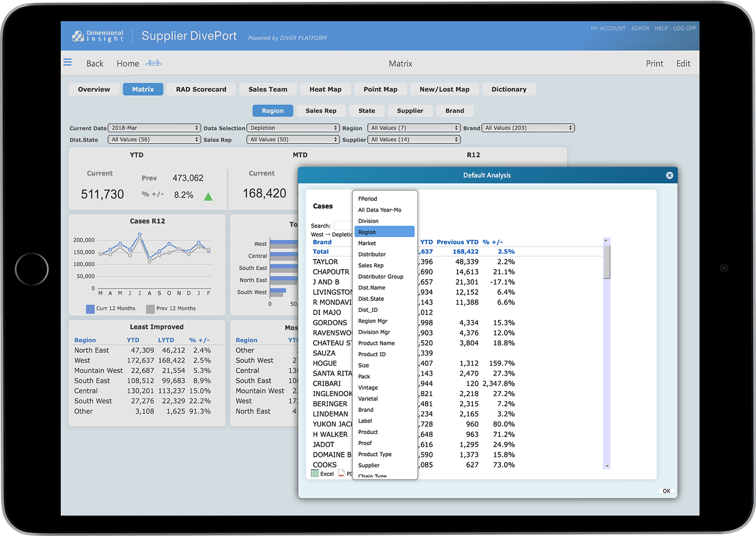Sort by Previous YTD column header
The height and width of the screenshot is (536, 756).
458,242
